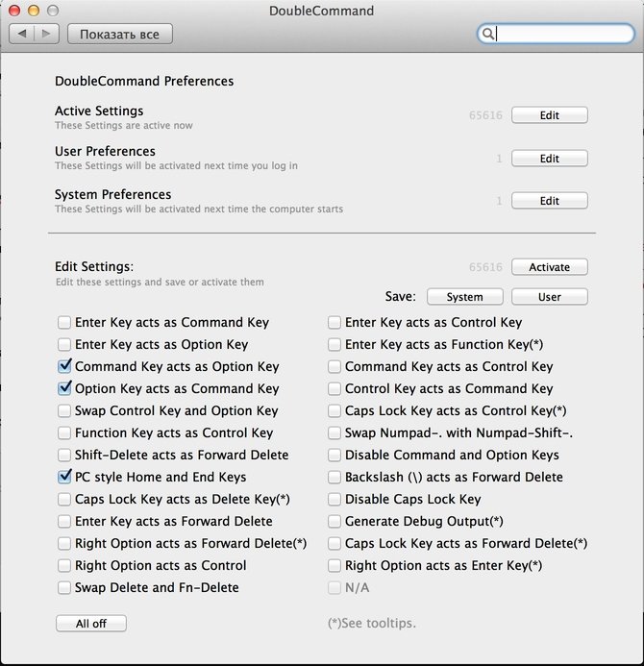The width and height of the screenshot is (644, 666).
Task: Enable Backslash acts as Forward Delete
Action: pyautogui.click(x=334, y=477)
